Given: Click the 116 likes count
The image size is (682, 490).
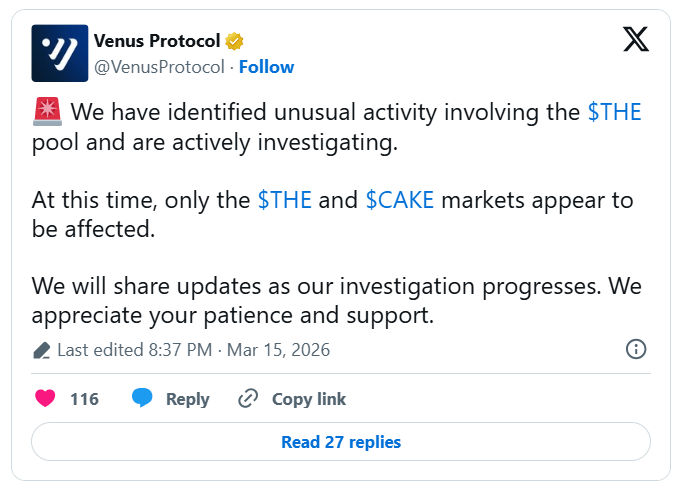Looking at the screenshot, I should (x=84, y=399).
